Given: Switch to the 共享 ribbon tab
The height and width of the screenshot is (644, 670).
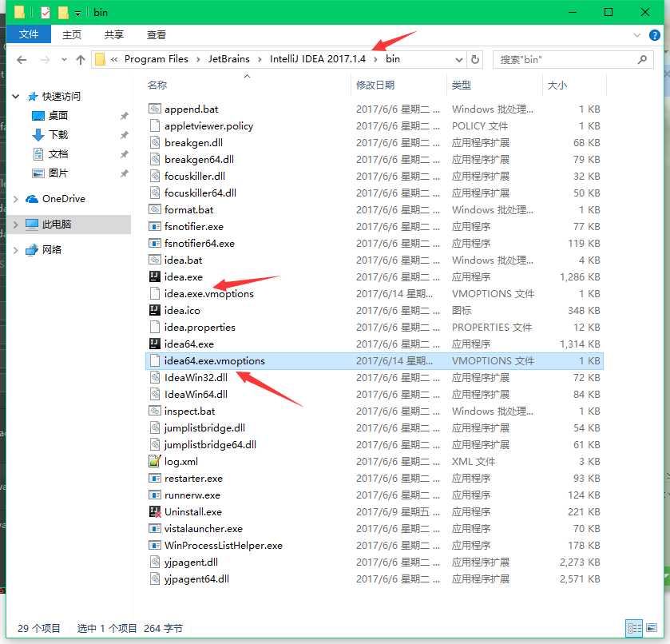Looking at the screenshot, I should click(x=114, y=34).
